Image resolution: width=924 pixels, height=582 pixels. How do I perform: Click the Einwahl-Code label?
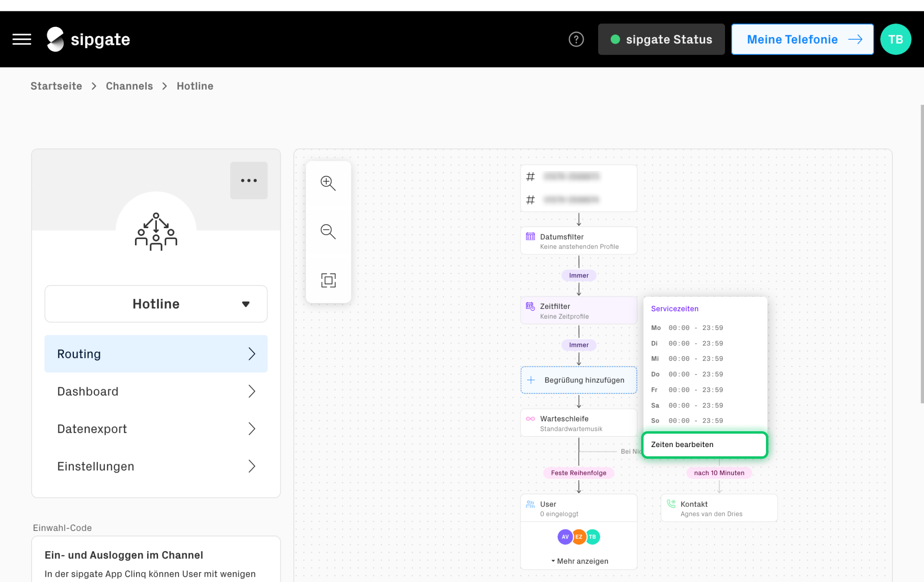62,528
